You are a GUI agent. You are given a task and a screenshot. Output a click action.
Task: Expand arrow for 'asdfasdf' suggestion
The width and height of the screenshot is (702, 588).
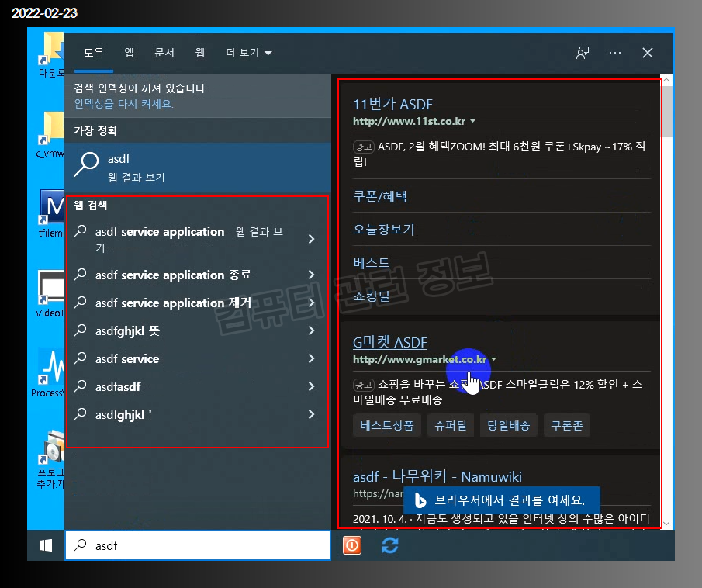click(x=312, y=386)
